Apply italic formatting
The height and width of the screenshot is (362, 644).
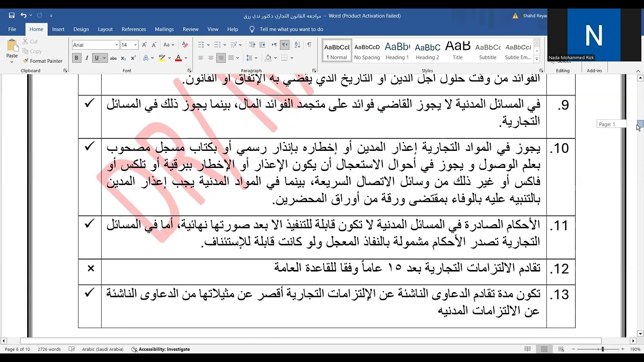tap(87, 58)
